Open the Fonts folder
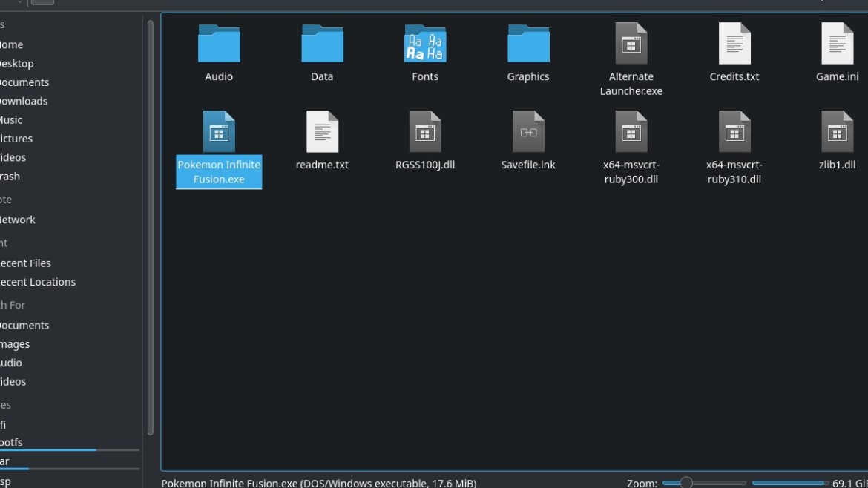The width and height of the screenshot is (868, 488). coord(425,44)
